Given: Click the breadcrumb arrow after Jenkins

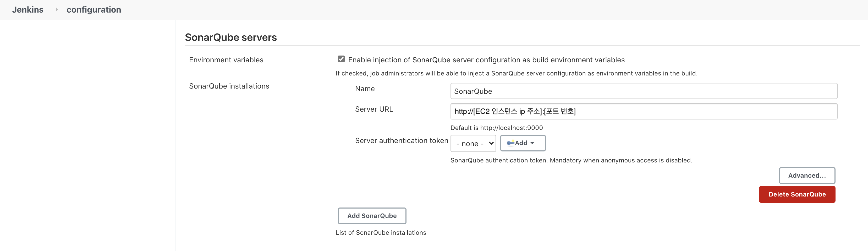Looking at the screenshot, I should tap(57, 10).
